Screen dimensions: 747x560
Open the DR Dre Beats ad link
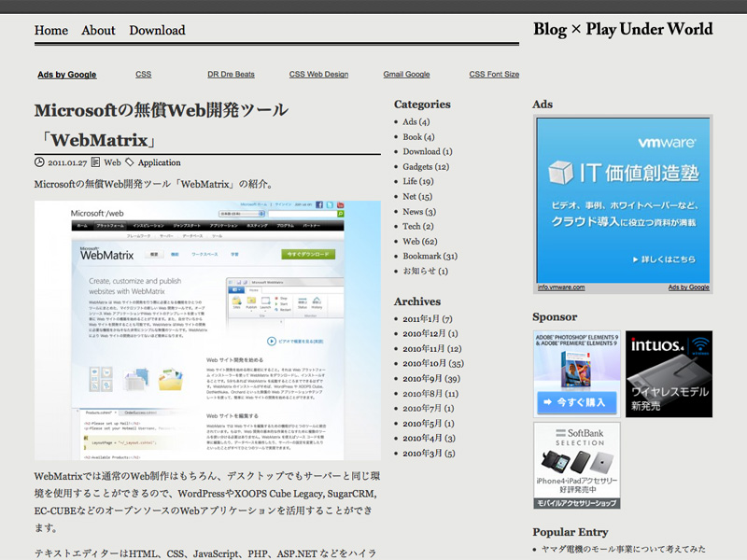tap(231, 75)
